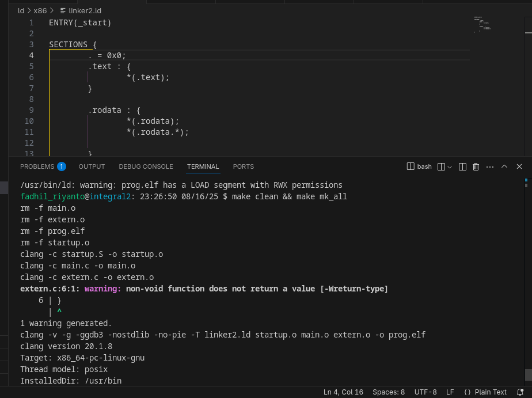Click the problems count badge
Viewport: 532px width, 398px height.
point(61,166)
